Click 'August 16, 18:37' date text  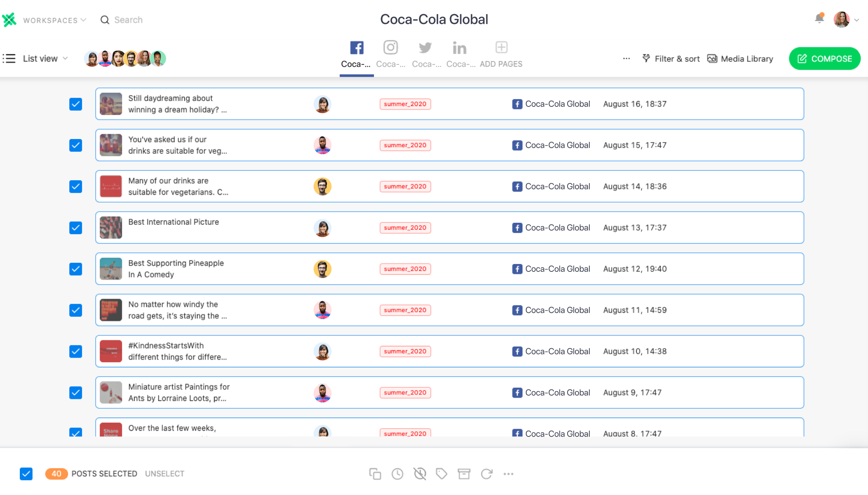tap(635, 104)
